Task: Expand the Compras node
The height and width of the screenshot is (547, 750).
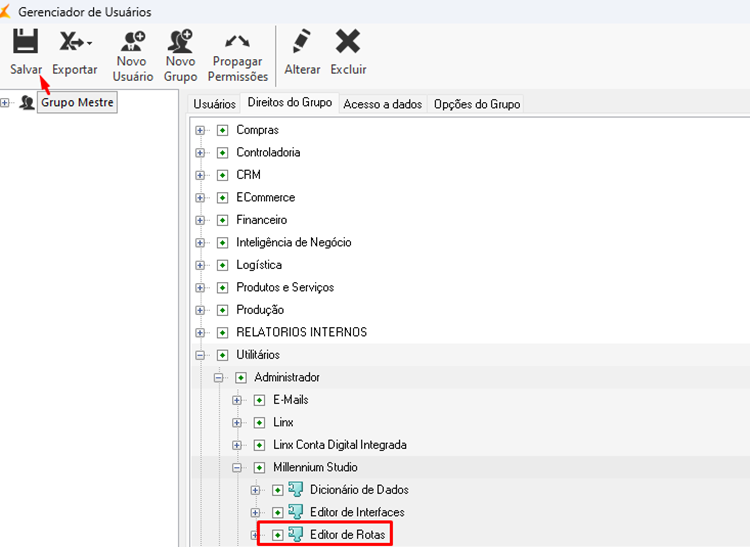Action: pos(200,130)
